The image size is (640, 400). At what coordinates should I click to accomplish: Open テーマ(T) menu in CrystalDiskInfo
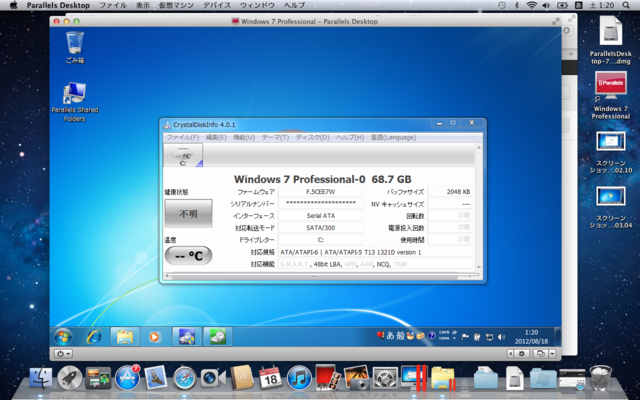[275, 138]
